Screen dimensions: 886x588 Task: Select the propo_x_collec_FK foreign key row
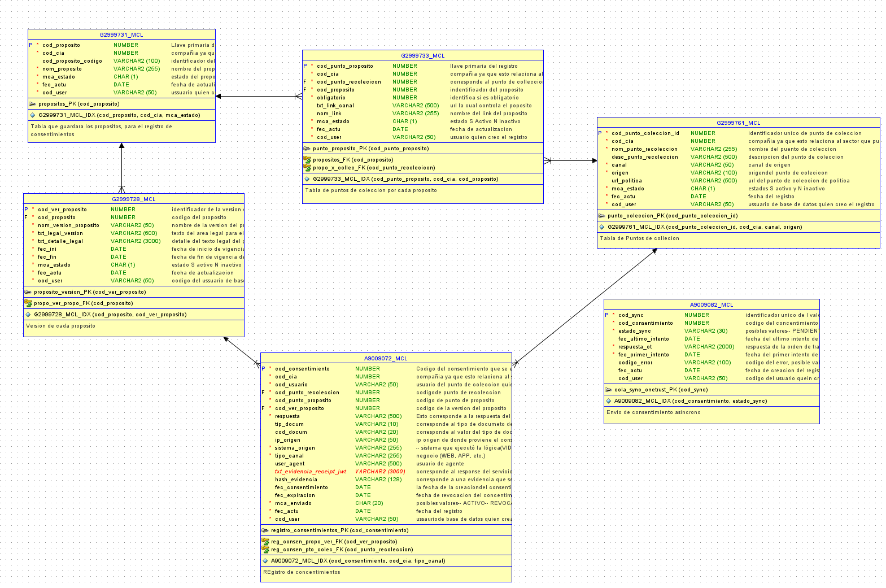click(423, 168)
